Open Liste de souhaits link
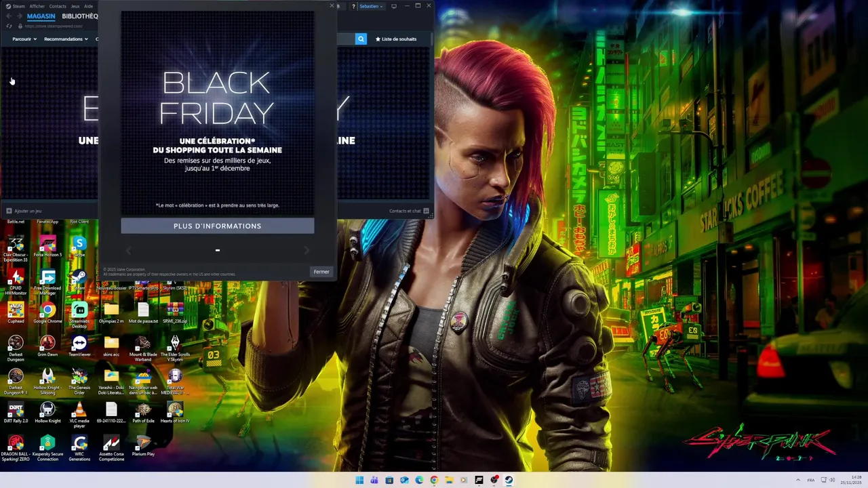This screenshot has height=488, width=868. tap(396, 39)
